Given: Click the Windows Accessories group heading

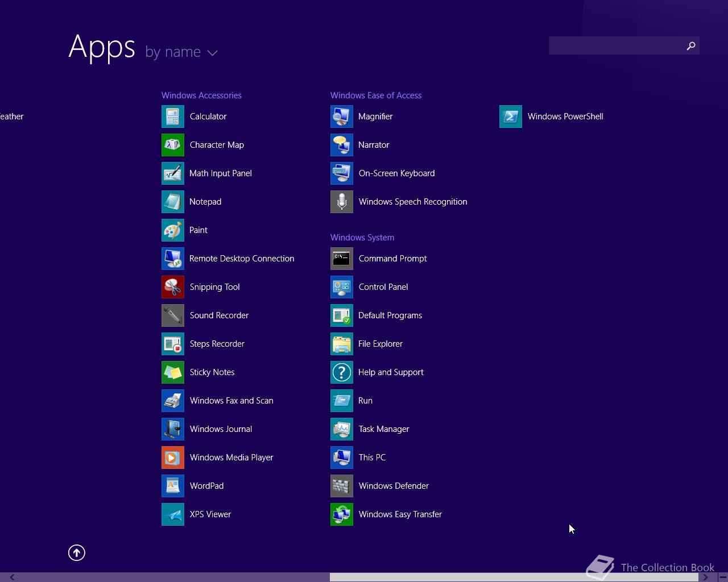Looking at the screenshot, I should coord(201,95).
